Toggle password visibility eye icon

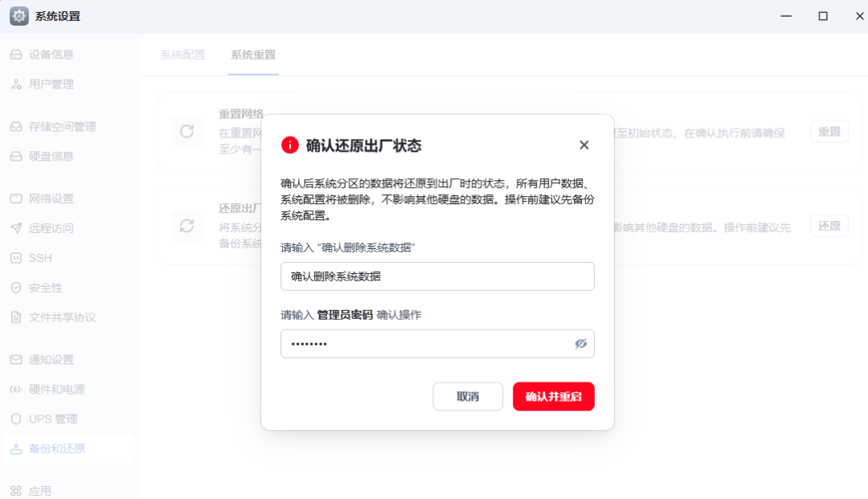click(x=581, y=344)
